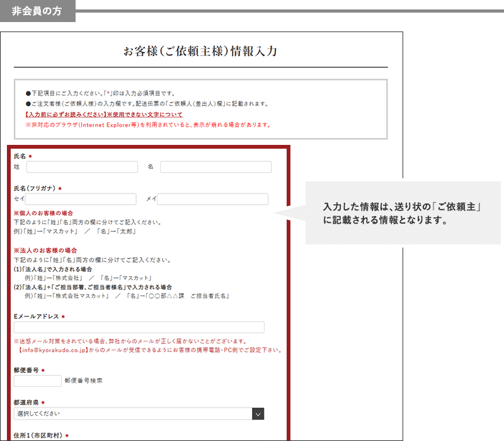The width and height of the screenshot is (504, 441).
Task: Click the ※法人のお客様の場合 red heading
Action: point(43,250)
